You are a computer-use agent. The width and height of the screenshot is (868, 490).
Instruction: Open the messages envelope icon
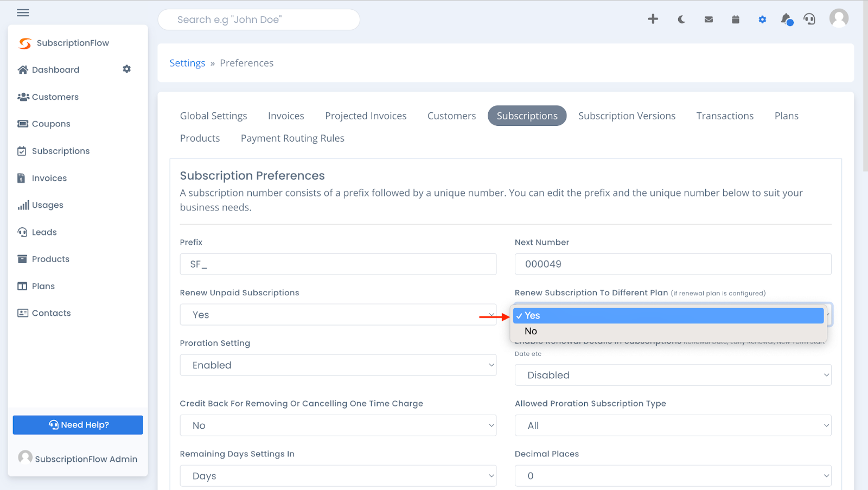point(708,19)
